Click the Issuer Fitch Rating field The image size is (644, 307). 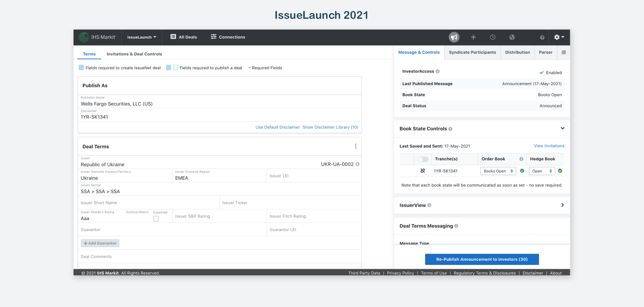tap(314, 216)
